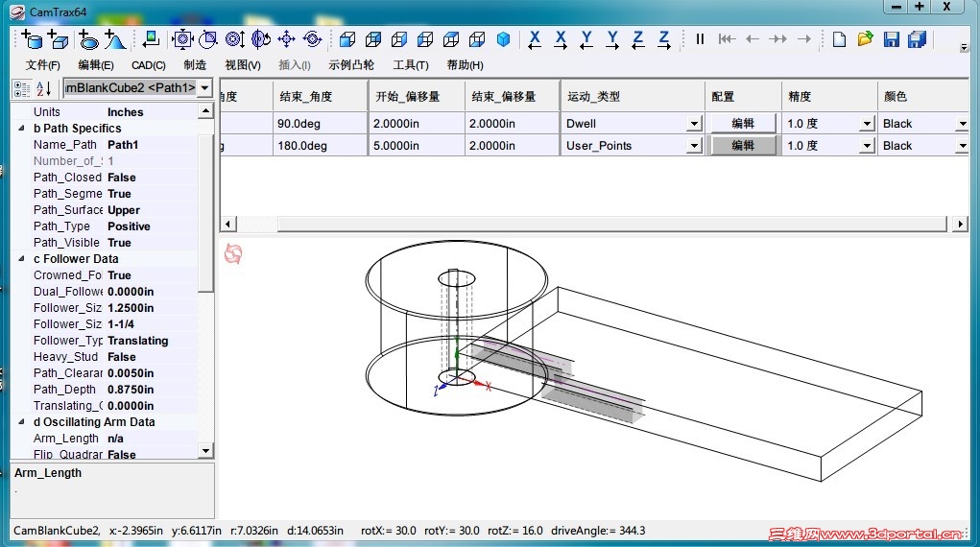Screen dimensions: 980x547
Task: Open the CAD(C) menu
Action: pos(148,65)
